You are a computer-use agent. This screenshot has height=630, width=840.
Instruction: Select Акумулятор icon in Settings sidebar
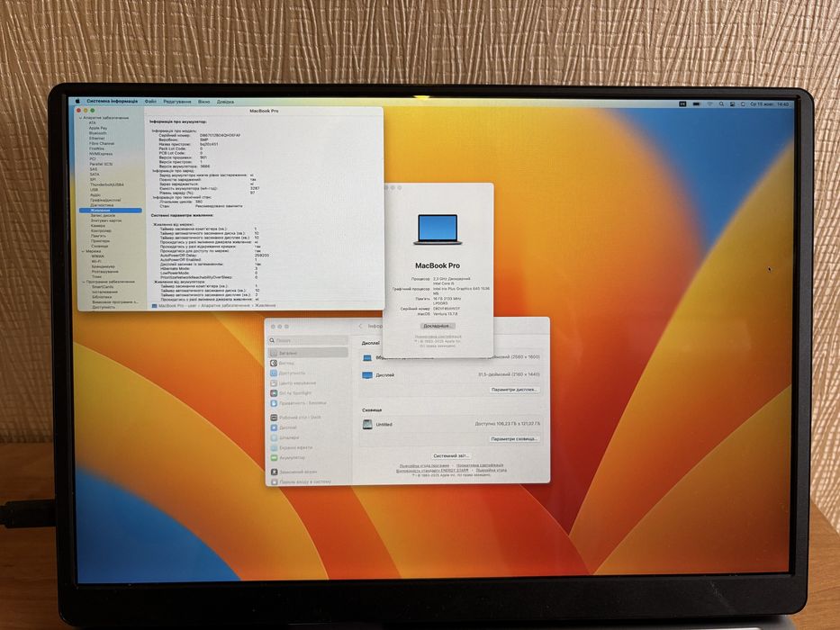click(x=274, y=458)
